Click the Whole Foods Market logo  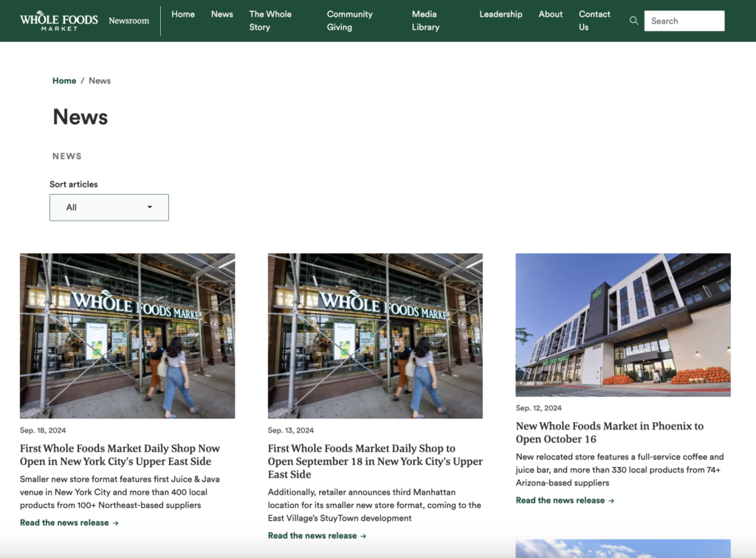coord(59,21)
